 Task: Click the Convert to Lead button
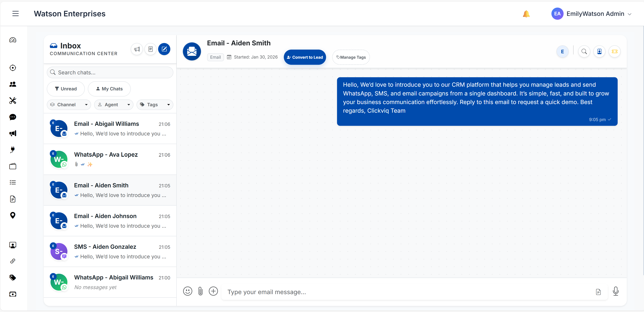click(305, 57)
